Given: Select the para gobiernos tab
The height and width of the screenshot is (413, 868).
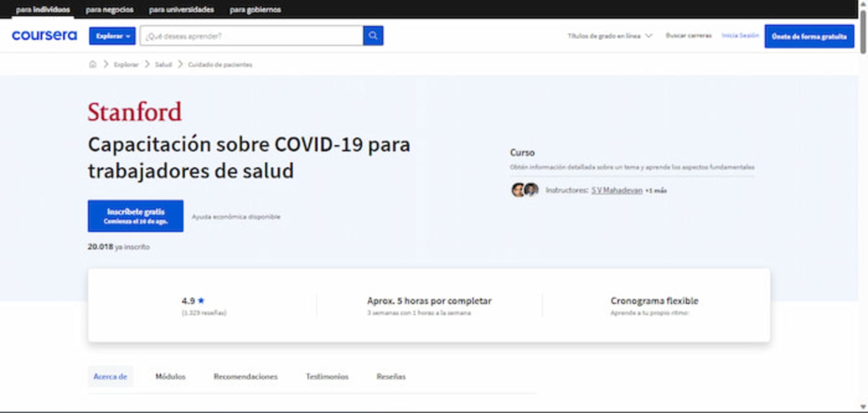Looking at the screenshot, I should [x=256, y=9].
